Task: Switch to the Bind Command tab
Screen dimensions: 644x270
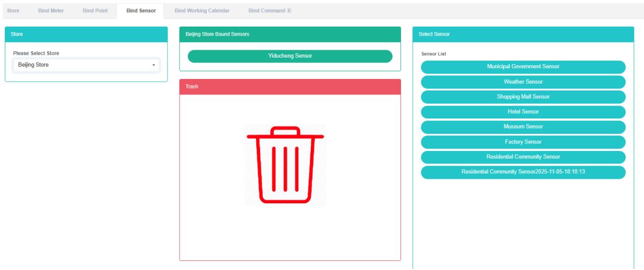Action: tap(270, 11)
